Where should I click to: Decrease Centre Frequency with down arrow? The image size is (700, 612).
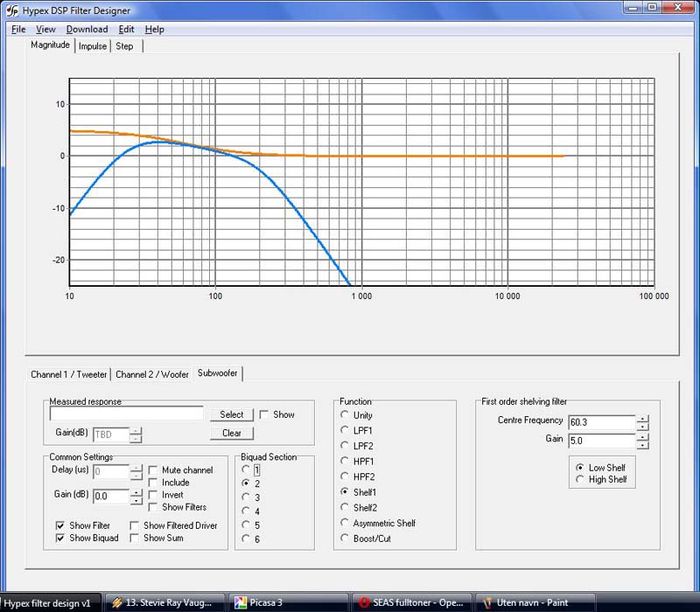point(642,426)
